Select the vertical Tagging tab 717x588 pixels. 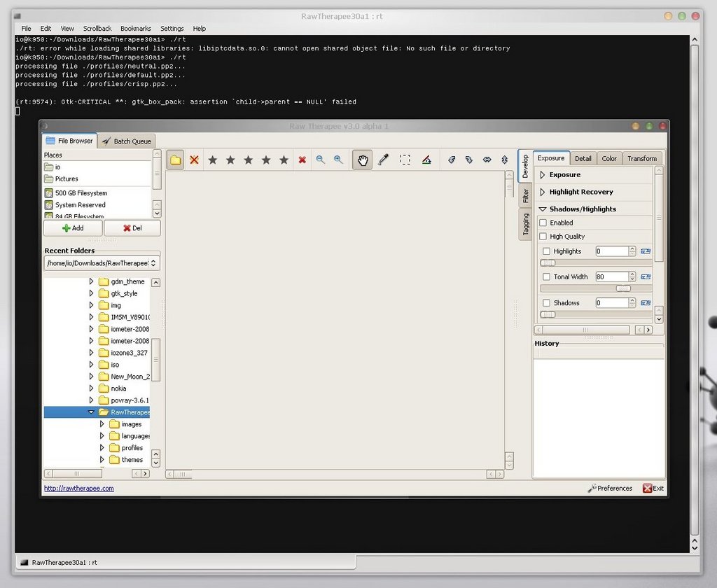pyautogui.click(x=525, y=224)
